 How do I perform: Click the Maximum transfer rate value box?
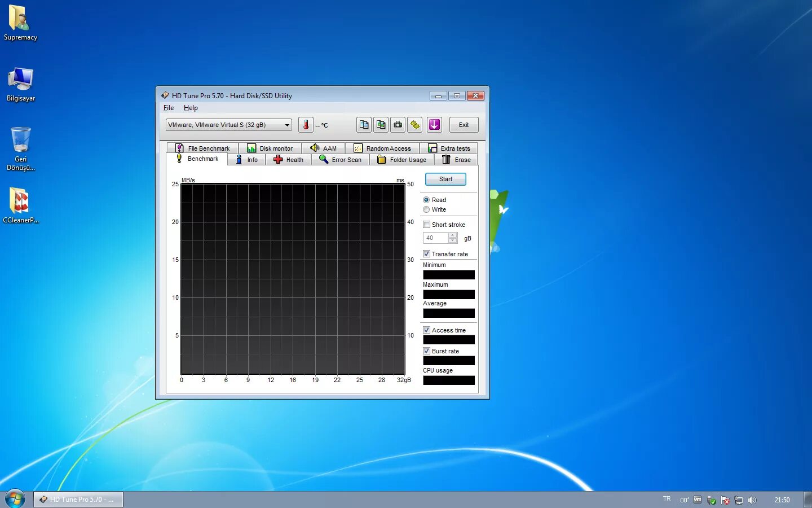coord(449,295)
